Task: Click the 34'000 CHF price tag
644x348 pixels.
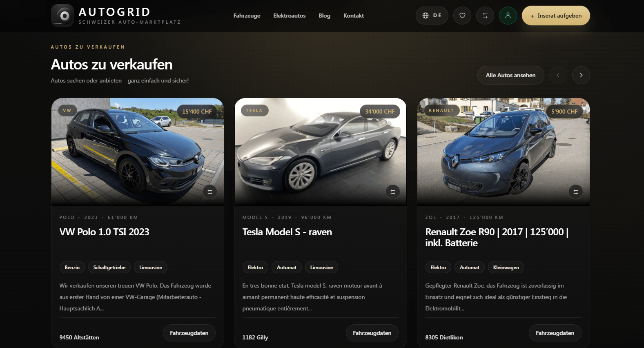Action: (x=380, y=112)
